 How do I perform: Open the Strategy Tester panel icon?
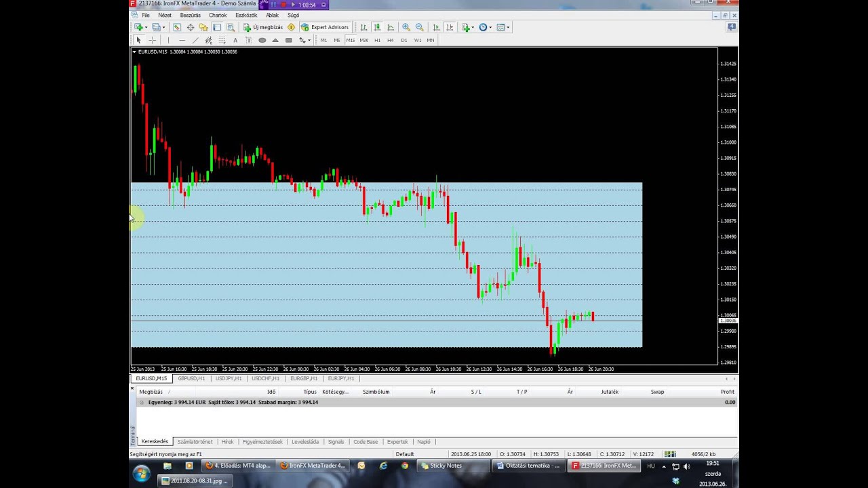coord(231,27)
